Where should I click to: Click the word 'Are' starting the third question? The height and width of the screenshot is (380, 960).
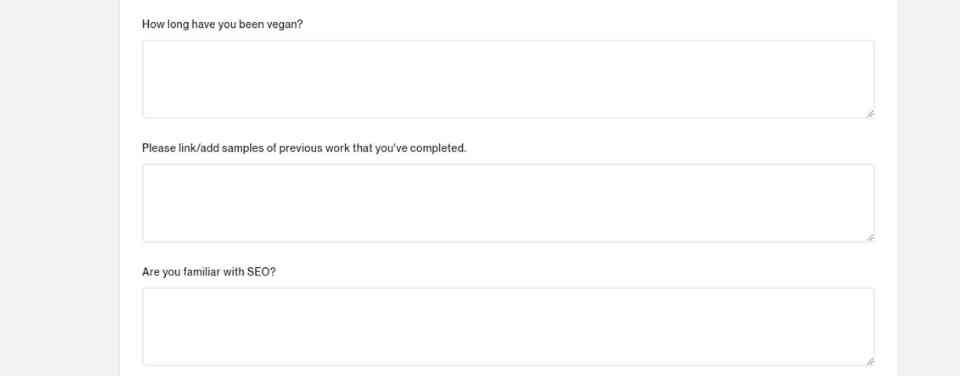(151, 272)
